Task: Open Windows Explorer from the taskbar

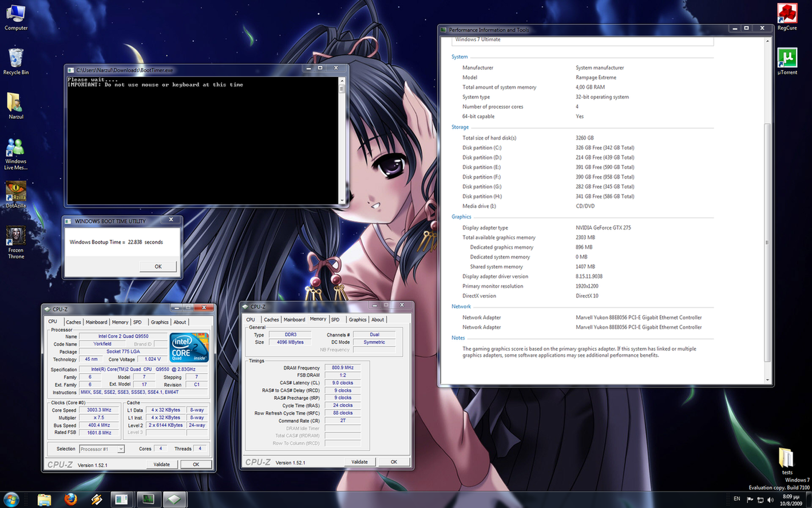Action: [44, 499]
